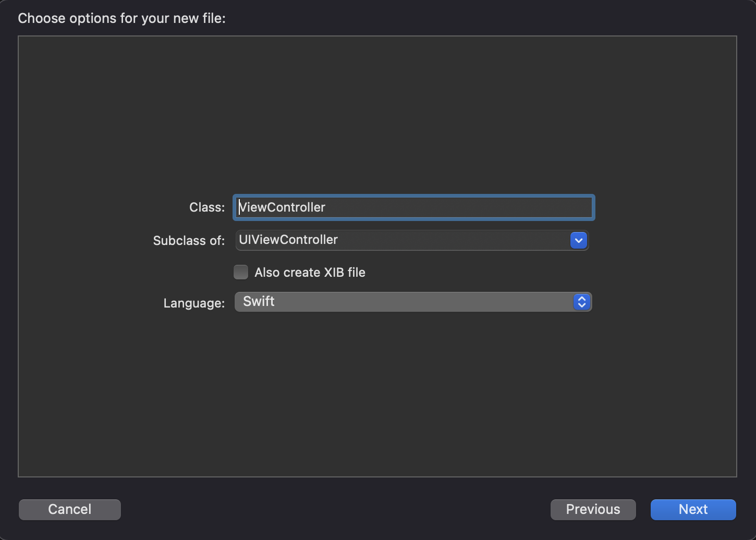This screenshot has height=540, width=756.
Task: Click the 'Subclass of:' label
Action: point(189,241)
